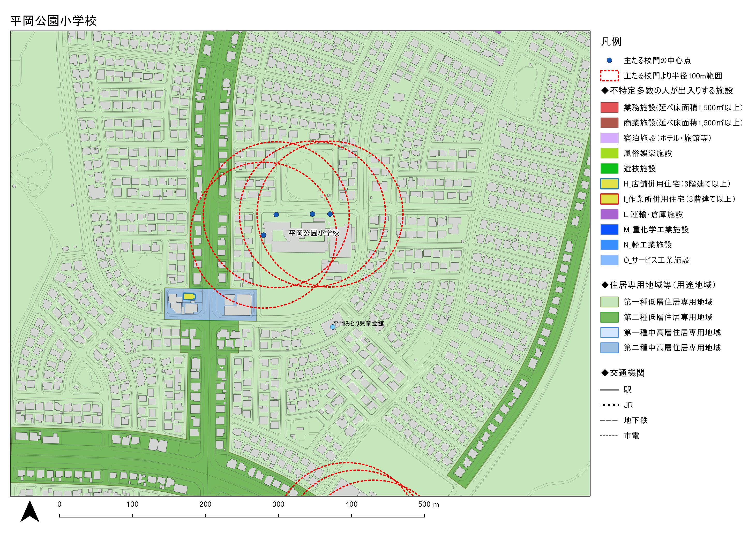Click the I_作業所併用住宅 yellow swatch with red border
The width and height of the screenshot is (756, 534).
[x=609, y=199]
